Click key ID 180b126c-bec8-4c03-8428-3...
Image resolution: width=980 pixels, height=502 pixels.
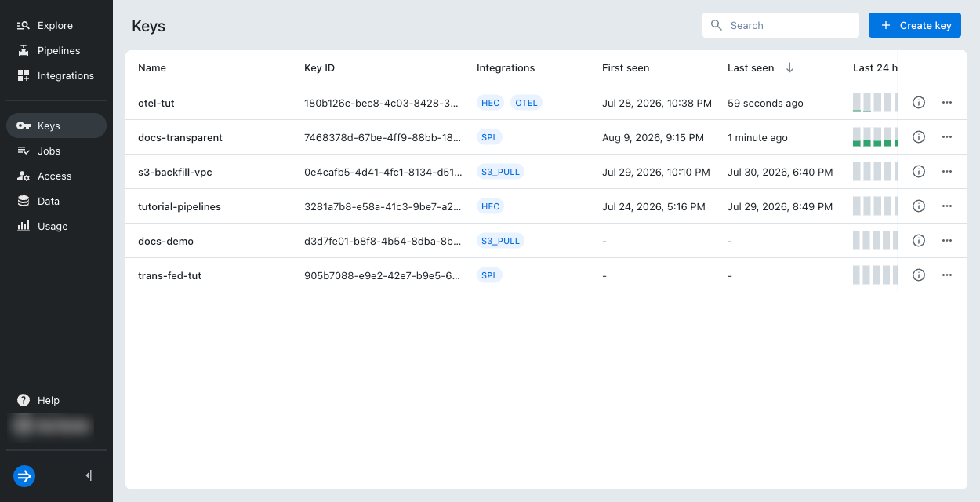click(x=382, y=103)
